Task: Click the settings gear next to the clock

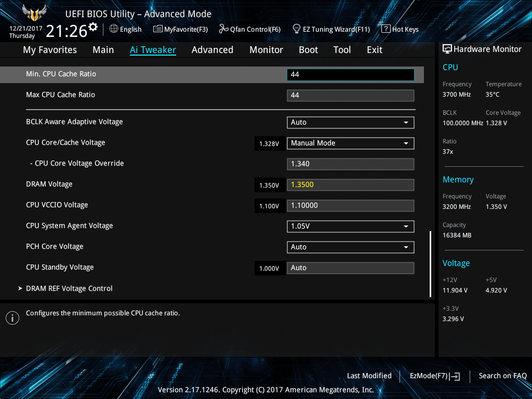Action: pyautogui.click(x=93, y=27)
